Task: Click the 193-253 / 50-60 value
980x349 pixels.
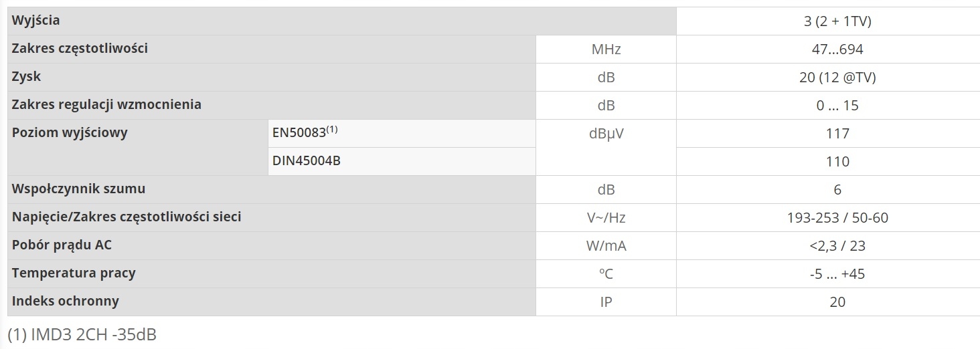Action: (x=837, y=218)
